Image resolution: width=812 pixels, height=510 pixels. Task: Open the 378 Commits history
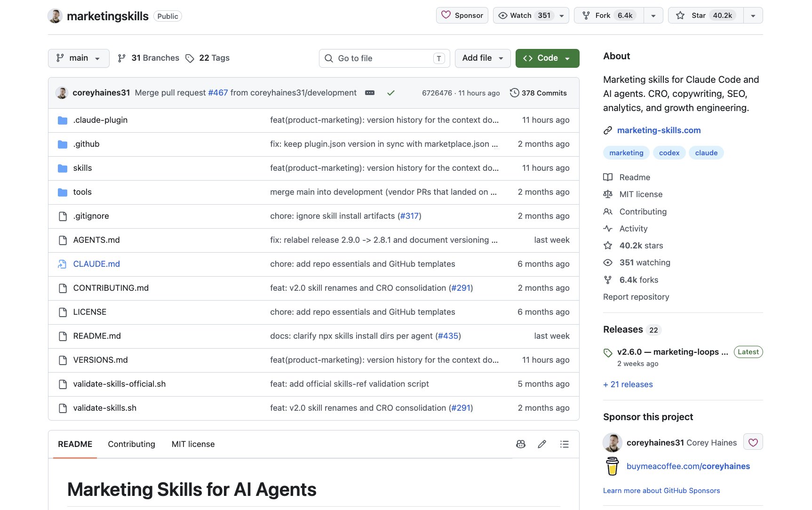538,93
